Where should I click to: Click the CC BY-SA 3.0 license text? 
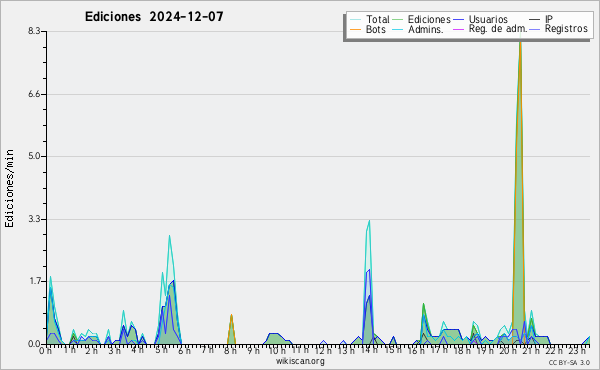(569, 363)
